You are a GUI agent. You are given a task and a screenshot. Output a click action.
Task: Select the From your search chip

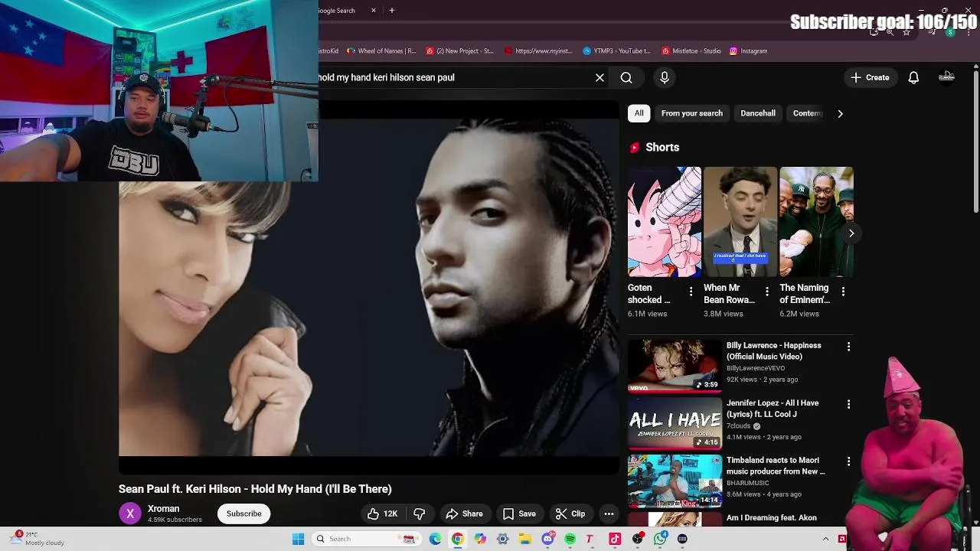pyautogui.click(x=691, y=113)
